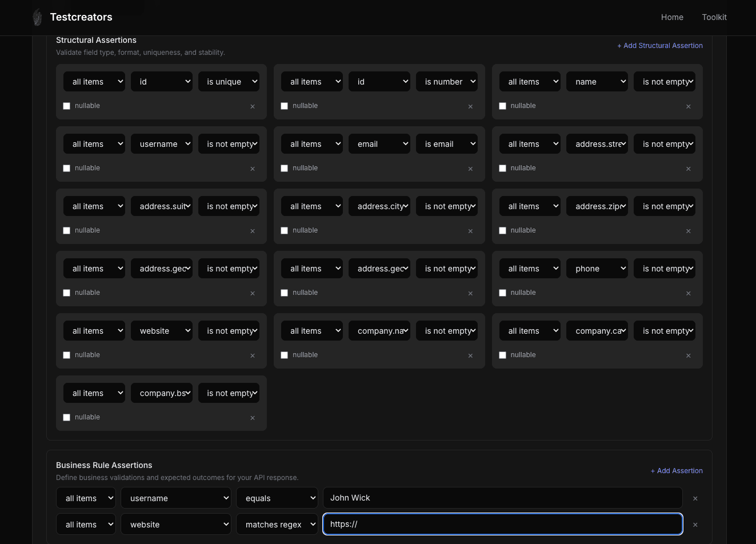Open 'all items' scope in John Wick row
This screenshot has width=756, height=544.
pyautogui.click(x=86, y=498)
